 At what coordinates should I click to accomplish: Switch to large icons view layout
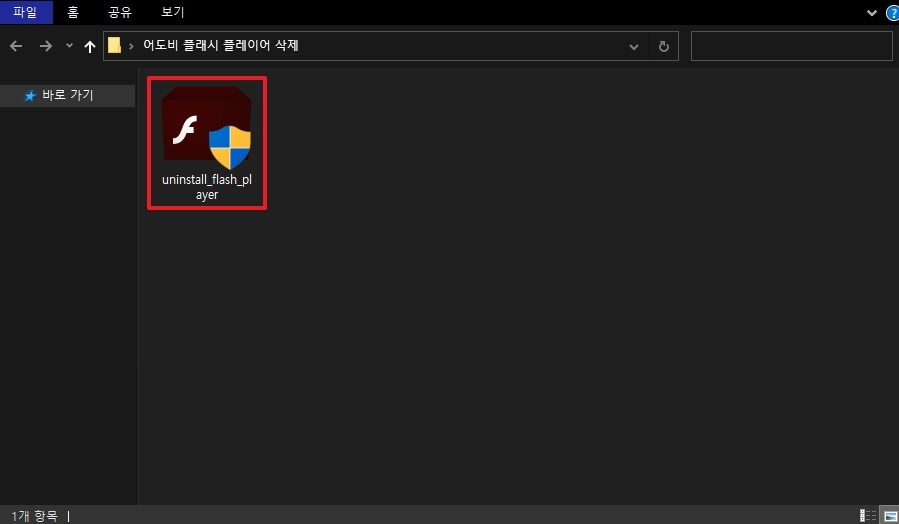pyautogui.click(x=890, y=515)
